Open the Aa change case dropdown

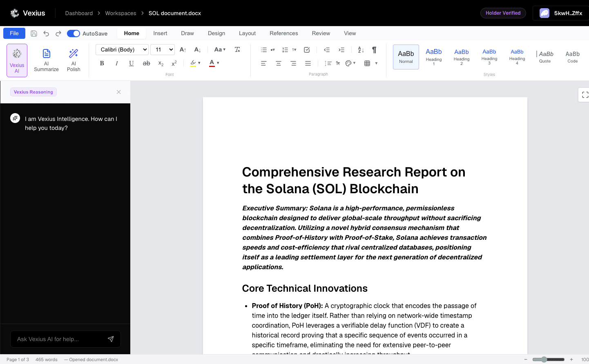[x=220, y=49]
